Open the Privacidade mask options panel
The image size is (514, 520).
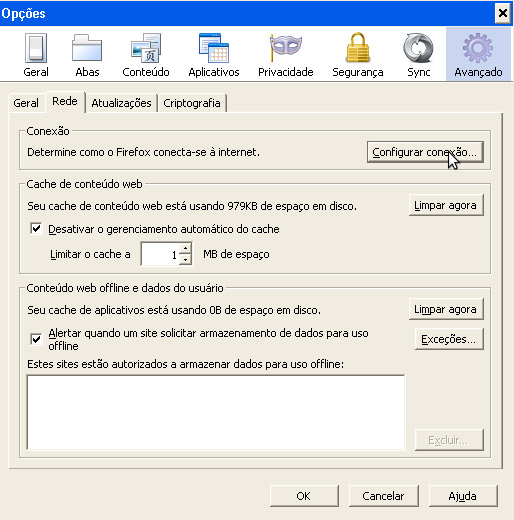pyautogui.click(x=286, y=55)
